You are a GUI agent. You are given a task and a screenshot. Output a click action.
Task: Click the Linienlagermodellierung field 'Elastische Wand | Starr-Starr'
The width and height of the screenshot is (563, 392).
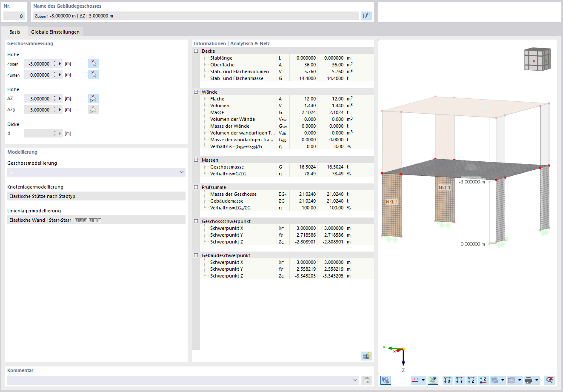pyautogui.click(x=96, y=220)
